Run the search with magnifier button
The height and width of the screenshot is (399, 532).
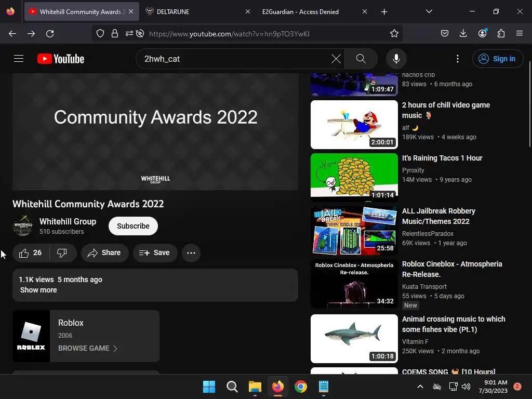coord(361,59)
